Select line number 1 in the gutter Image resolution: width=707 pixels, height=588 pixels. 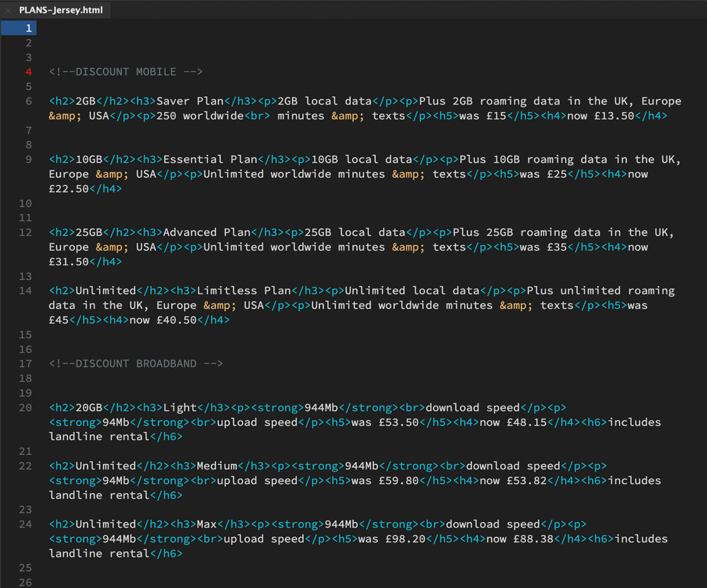28,28
